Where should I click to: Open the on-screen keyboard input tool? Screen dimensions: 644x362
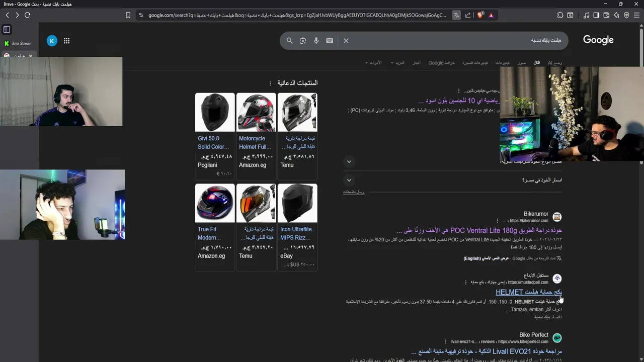pos(330,41)
